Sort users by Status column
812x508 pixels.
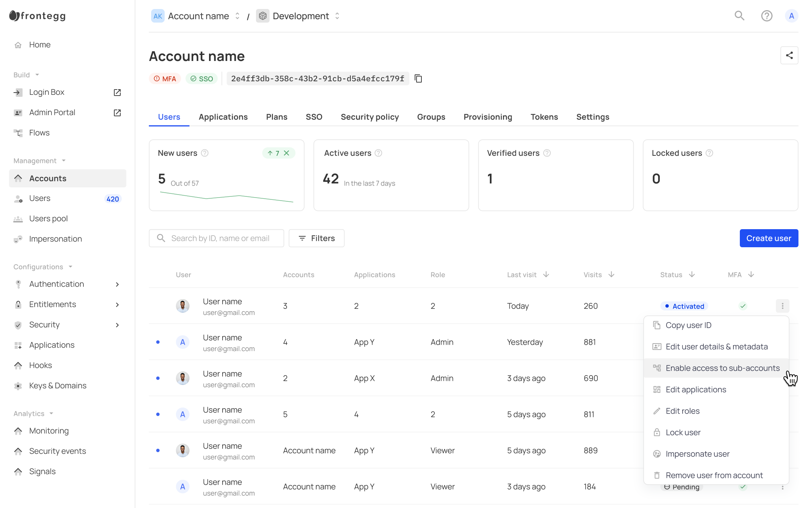tap(692, 275)
